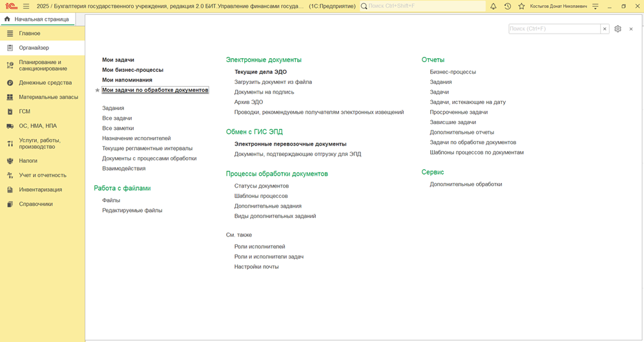Click the home icon on Начальная страница tab
Image resolution: width=644 pixels, height=342 pixels.
(x=7, y=19)
